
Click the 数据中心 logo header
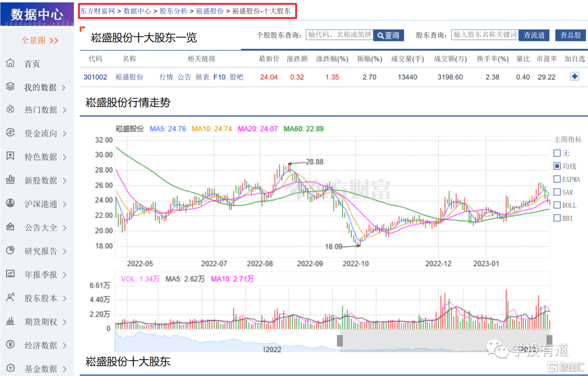point(37,14)
